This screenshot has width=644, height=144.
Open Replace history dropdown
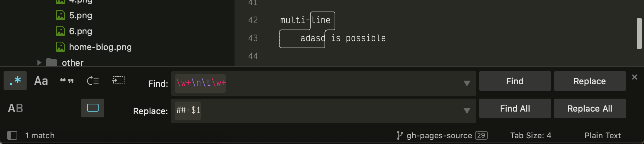point(467,111)
